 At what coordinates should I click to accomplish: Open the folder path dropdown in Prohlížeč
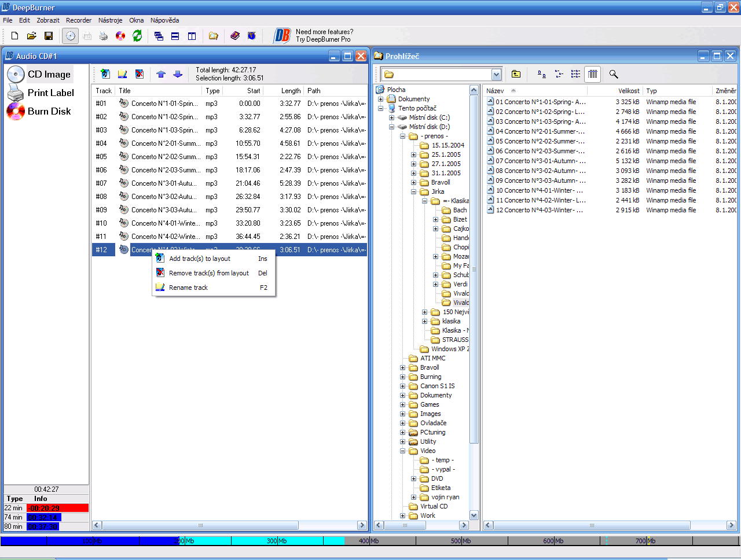[496, 75]
